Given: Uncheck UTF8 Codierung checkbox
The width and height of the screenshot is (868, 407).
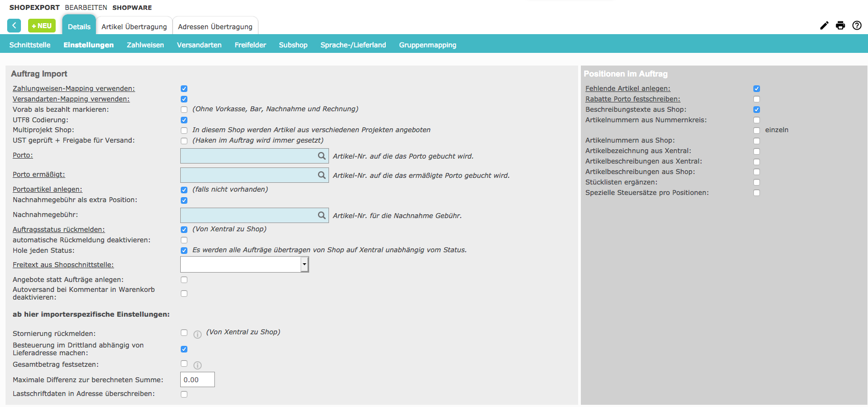Looking at the screenshot, I should coord(184,120).
